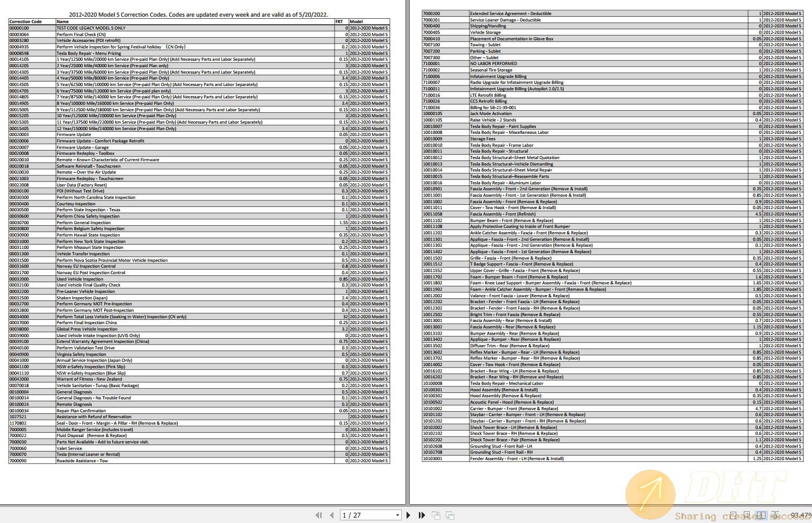
Task: Open the page number dropdown arrow
Action: [x=397, y=515]
